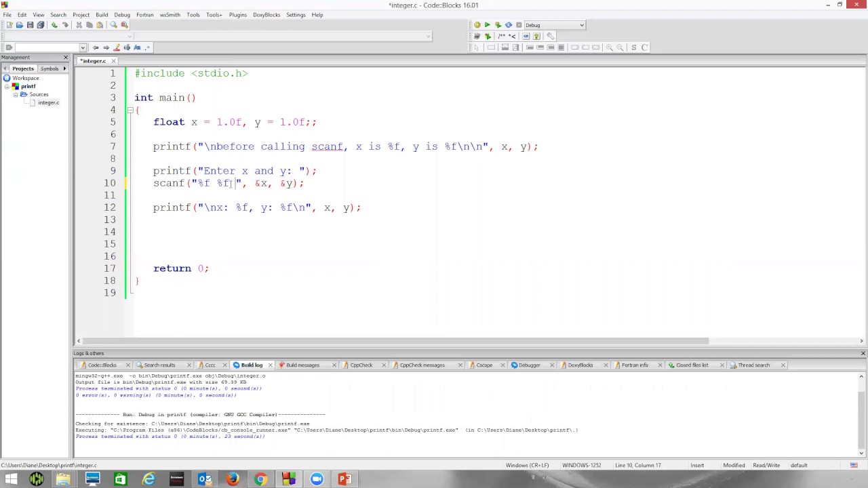Click the zoom in magnifier icon
Image resolution: width=868 pixels, height=488 pixels.
click(609, 47)
